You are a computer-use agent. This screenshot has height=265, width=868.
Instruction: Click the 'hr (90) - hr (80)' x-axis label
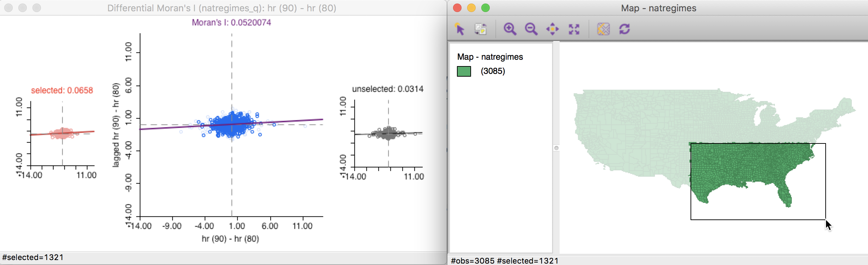pos(230,239)
